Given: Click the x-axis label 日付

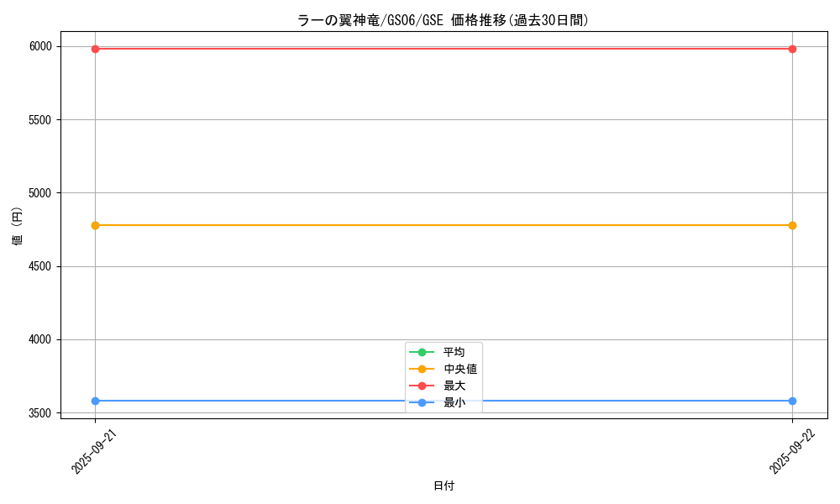Looking at the screenshot, I should click(444, 486).
